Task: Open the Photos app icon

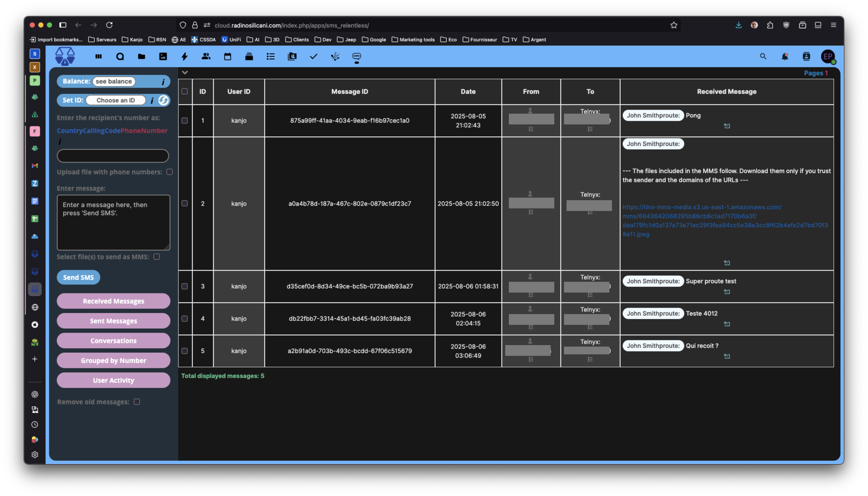Action: [x=163, y=57]
